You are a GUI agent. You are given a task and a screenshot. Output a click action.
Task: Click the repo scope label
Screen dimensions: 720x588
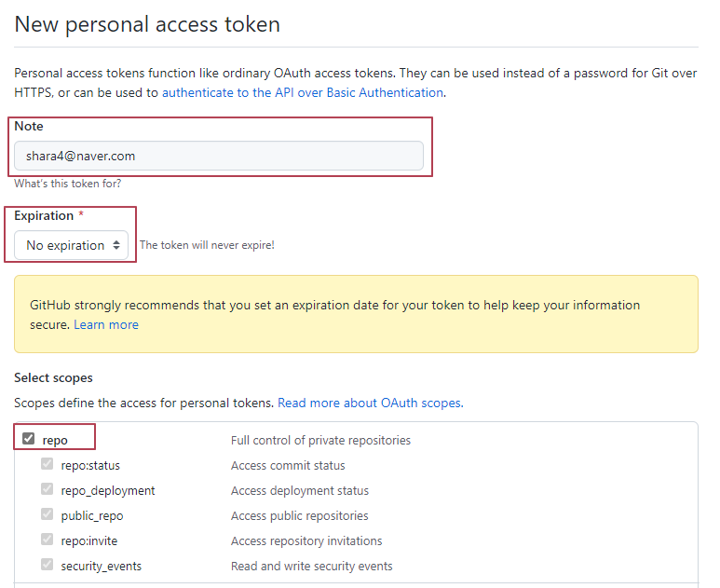(x=55, y=440)
